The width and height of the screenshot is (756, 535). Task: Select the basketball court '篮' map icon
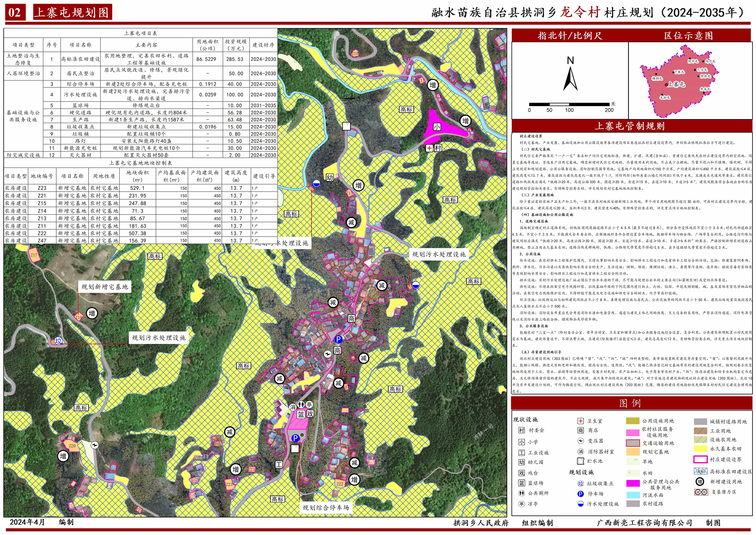coord(301,414)
